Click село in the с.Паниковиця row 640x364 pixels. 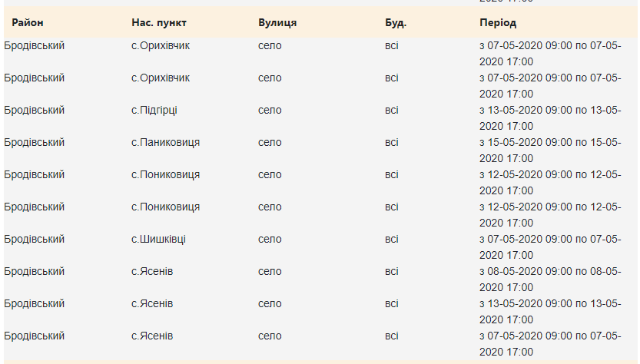point(270,143)
